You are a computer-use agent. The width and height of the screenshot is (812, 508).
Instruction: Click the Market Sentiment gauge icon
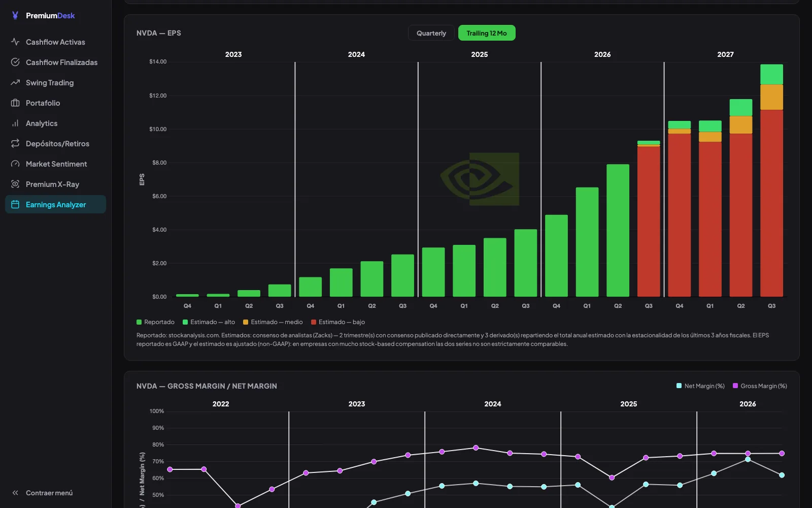pos(15,164)
